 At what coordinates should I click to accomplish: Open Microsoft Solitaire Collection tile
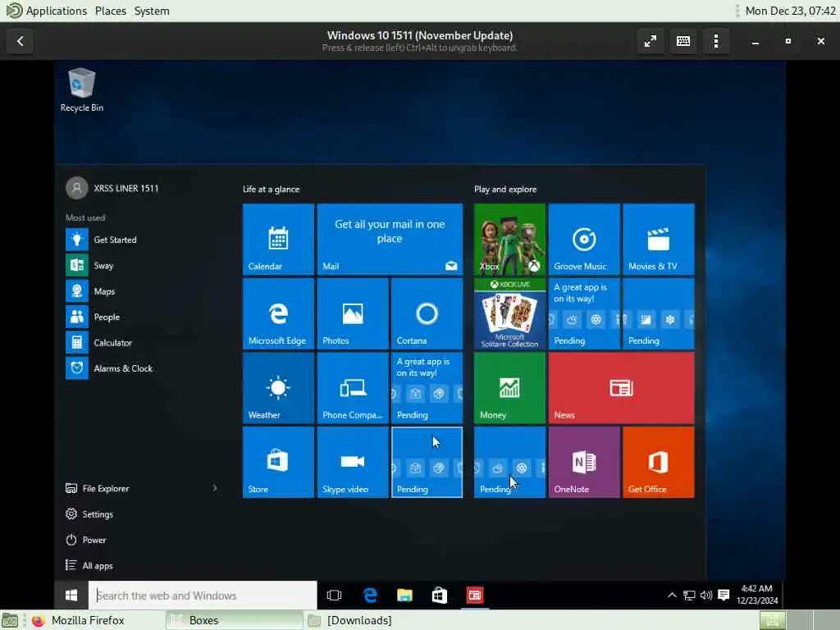(509, 313)
